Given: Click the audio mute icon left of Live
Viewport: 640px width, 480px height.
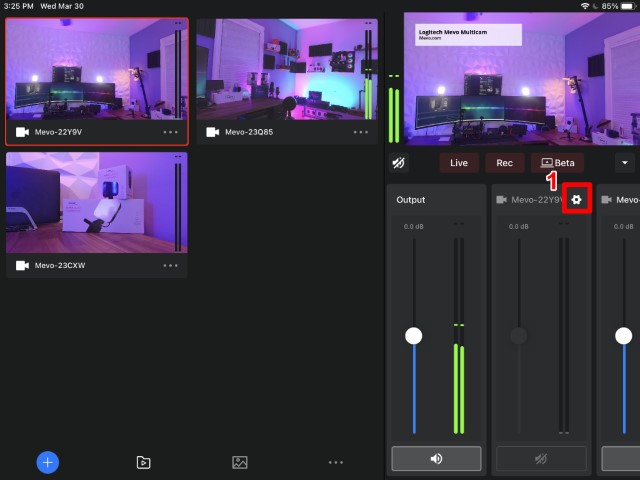Looking at the screenshot, I should click(399, 162).
